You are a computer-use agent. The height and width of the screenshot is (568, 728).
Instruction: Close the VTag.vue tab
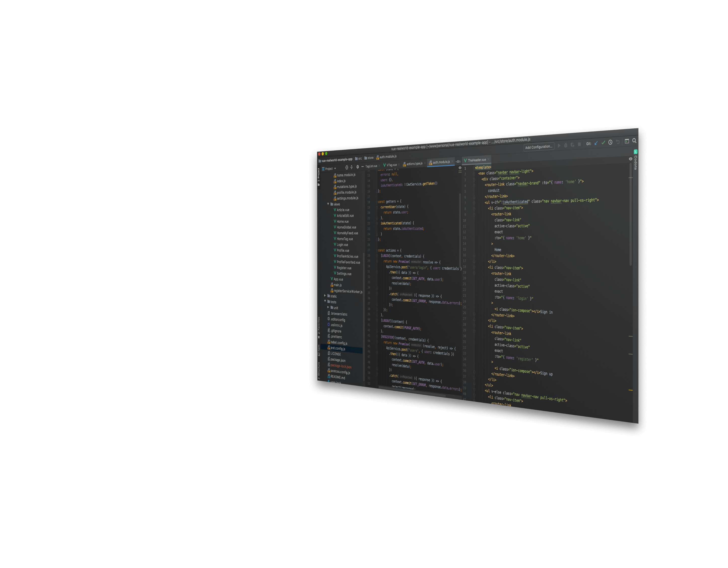(x=399, y=165)
